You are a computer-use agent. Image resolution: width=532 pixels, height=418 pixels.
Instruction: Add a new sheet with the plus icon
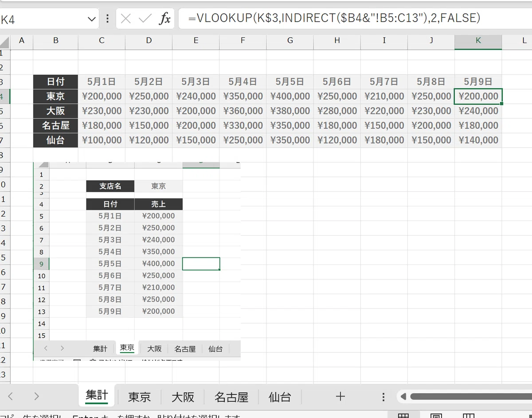(340, 397)
